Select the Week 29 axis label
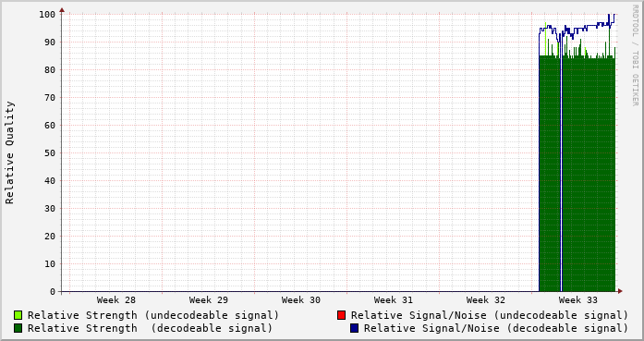This screenshot has width=644, height=341. (x=208, y=300)
